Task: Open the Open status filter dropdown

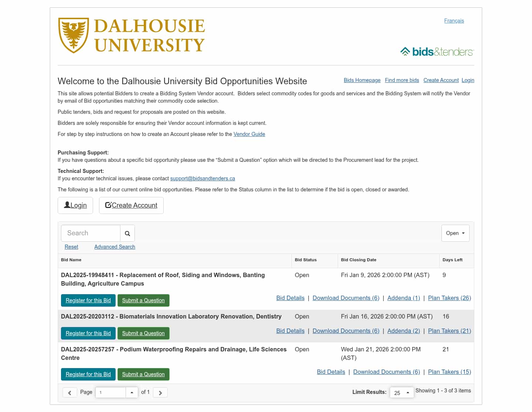Action: pyautogui.click(x=455, y=233)
